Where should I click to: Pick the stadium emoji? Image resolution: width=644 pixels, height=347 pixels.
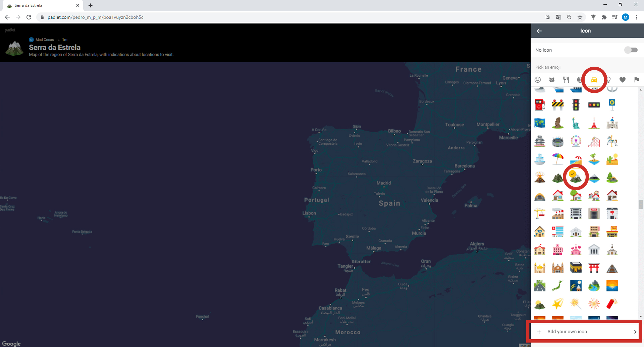click(558, 141)
